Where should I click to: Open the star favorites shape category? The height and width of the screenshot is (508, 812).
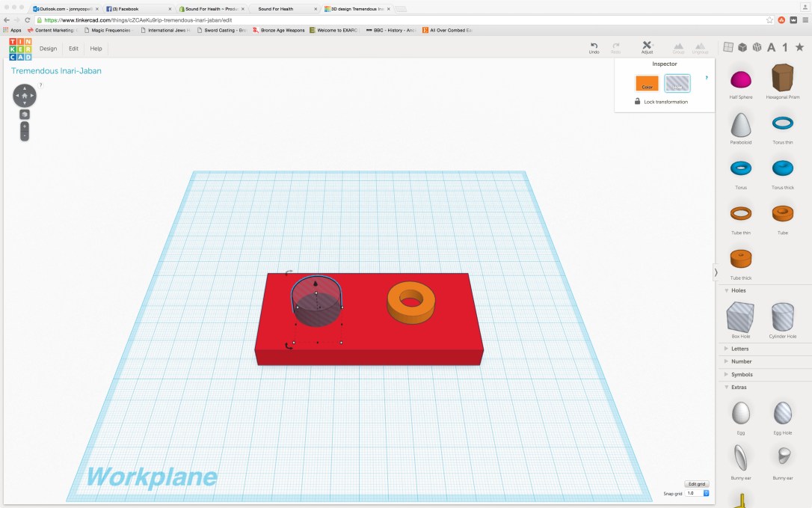pyautogui.click(x=799, y=47)
